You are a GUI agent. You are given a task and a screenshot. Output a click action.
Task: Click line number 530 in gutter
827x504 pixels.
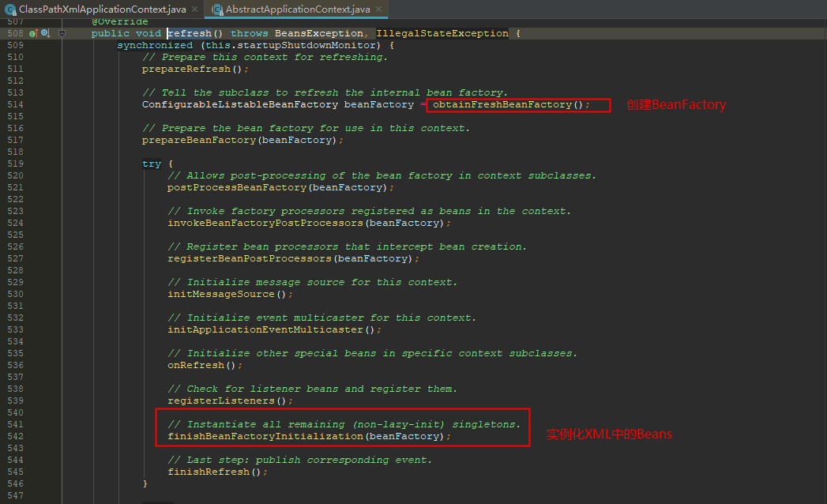click(15, 294)
